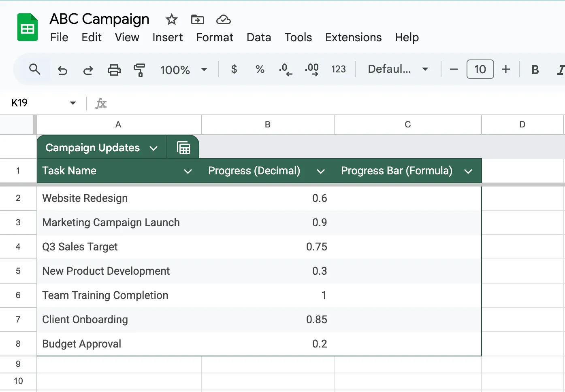
Task: Increase decimal places
Action: point(312,70)
